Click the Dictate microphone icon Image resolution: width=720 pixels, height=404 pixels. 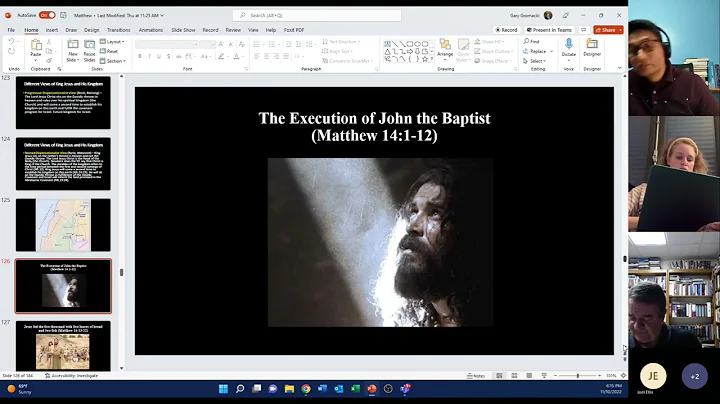tap(568, 44)
